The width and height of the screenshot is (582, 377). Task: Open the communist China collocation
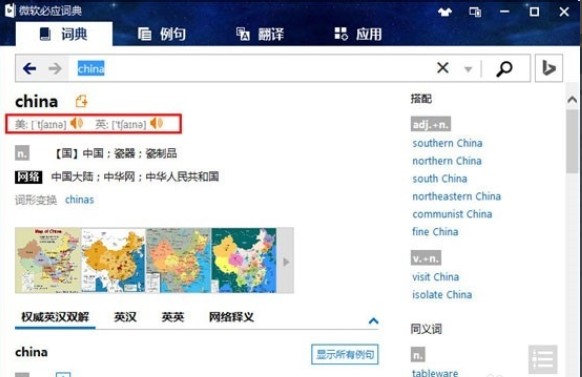[x=452, y=214]
